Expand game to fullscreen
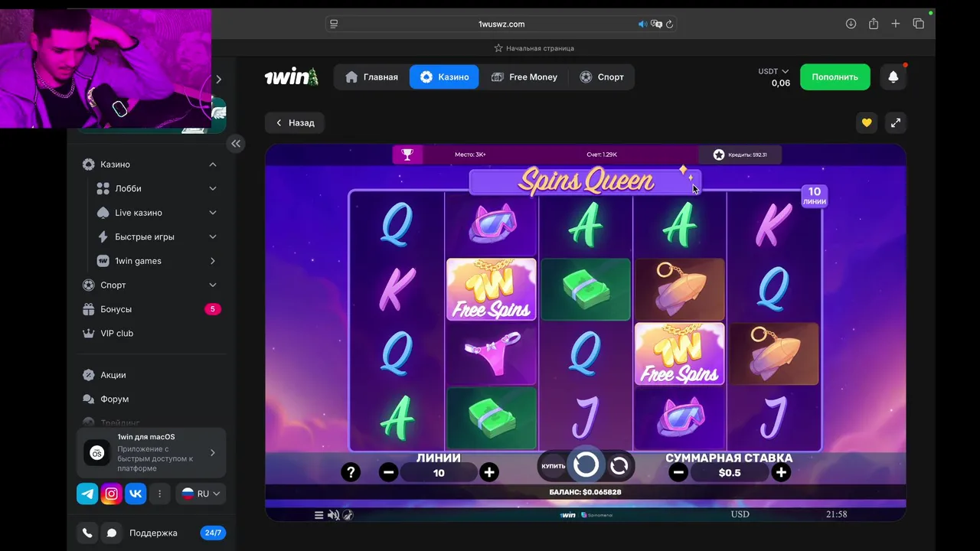This screenshot has width=980, height=551. point(895,122)
